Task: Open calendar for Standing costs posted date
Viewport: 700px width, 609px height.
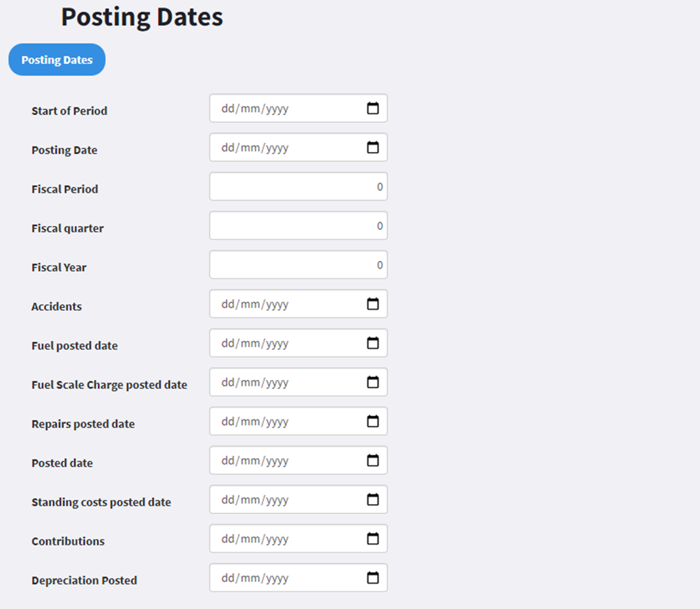Action: pos(373,500)
